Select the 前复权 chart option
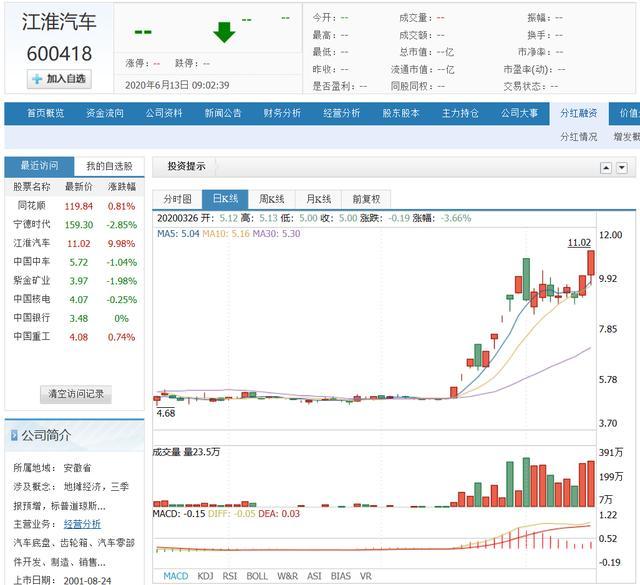640x585 pixels. coord(366,199)
